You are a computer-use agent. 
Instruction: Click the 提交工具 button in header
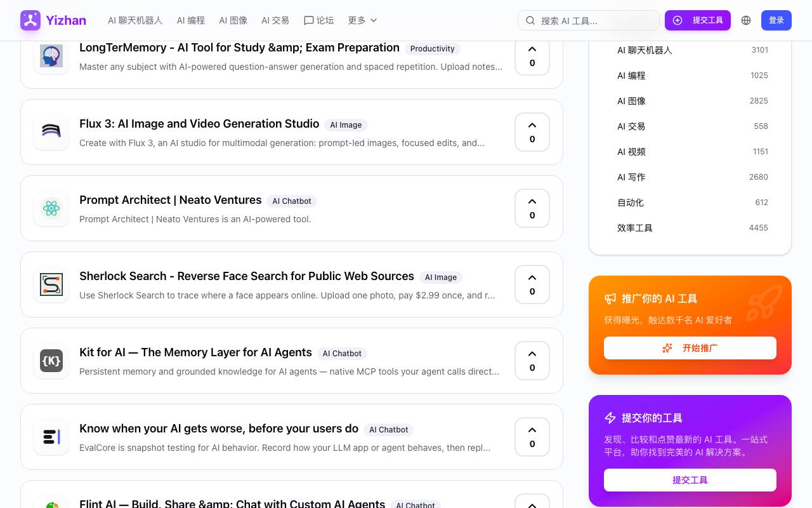[698, 20]
